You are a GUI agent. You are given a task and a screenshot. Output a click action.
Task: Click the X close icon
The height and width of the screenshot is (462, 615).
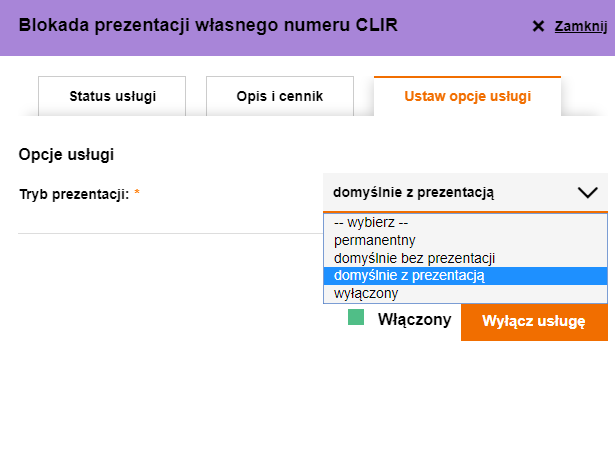click(538, 27)
